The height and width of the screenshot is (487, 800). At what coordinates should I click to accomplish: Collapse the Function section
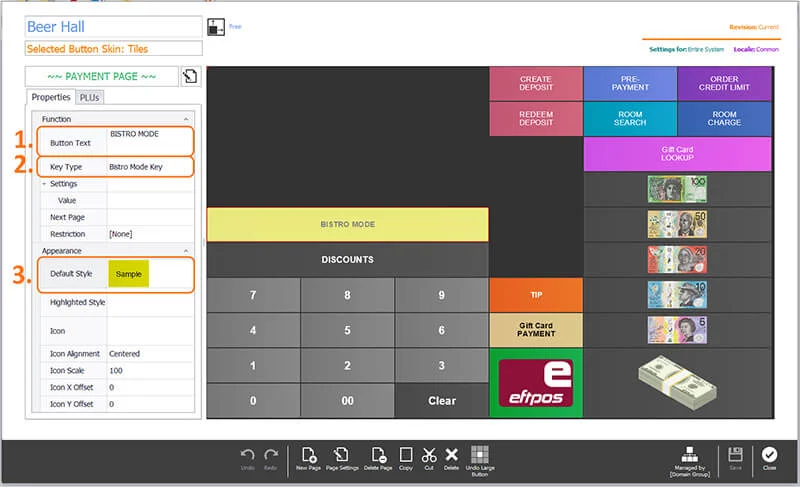pyautogui.click(x=186, y=119)
